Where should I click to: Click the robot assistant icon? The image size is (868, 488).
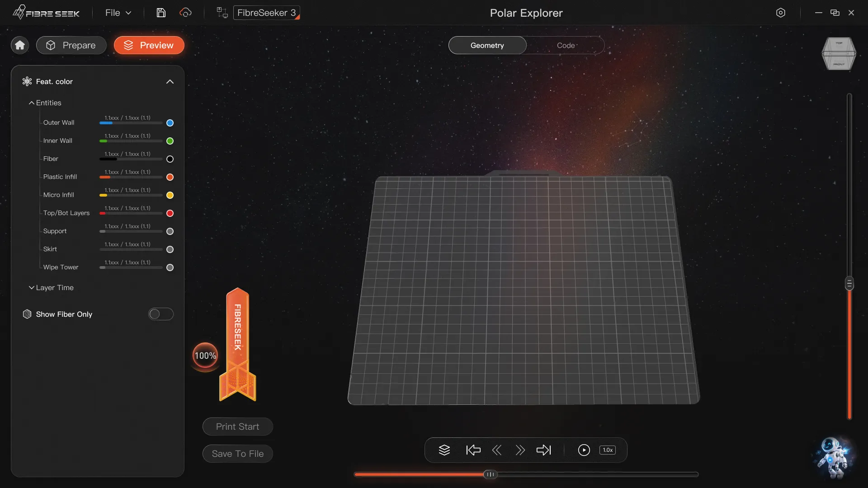(833, 457)
